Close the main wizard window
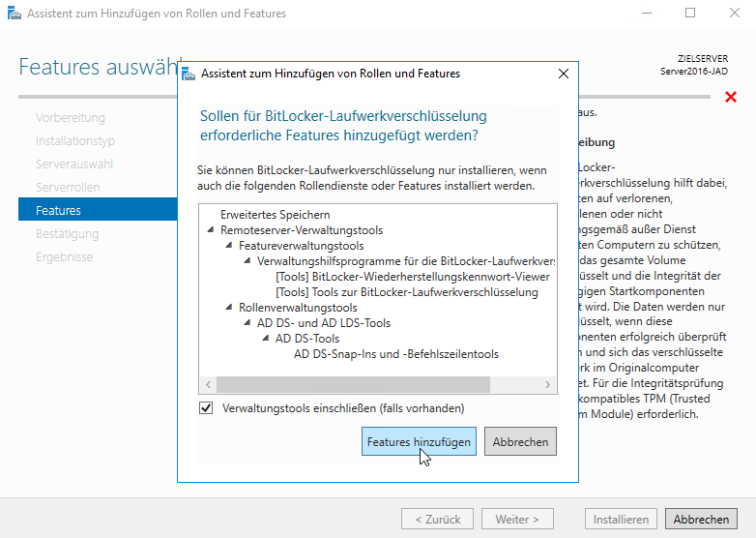 click(x=735, y=13)
